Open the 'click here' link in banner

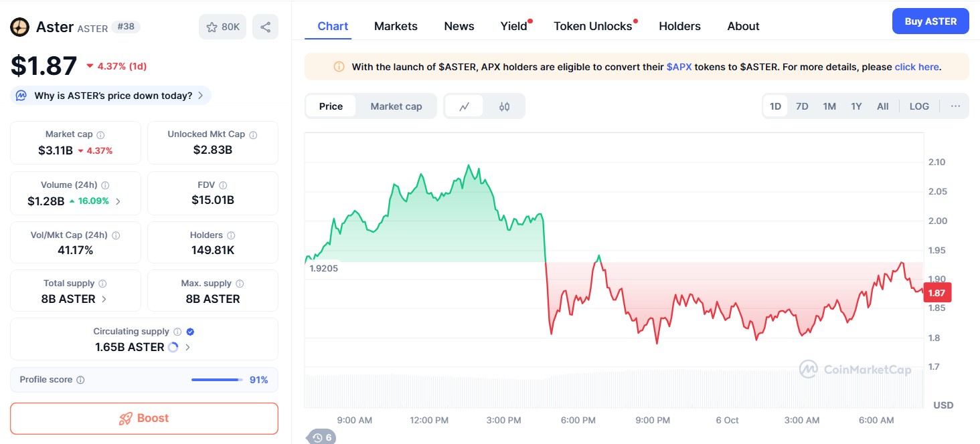click(x=916, y=67)
